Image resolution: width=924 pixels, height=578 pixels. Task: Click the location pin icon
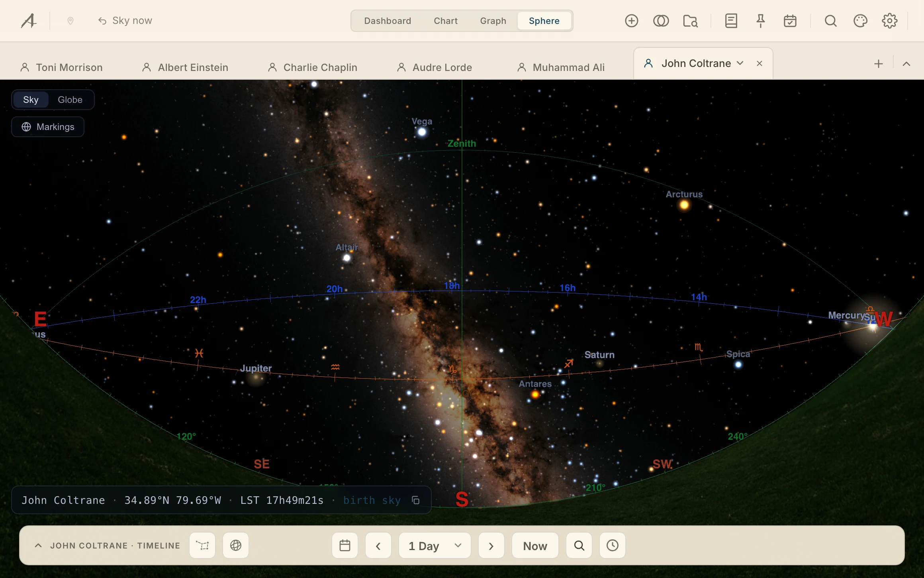70,21
